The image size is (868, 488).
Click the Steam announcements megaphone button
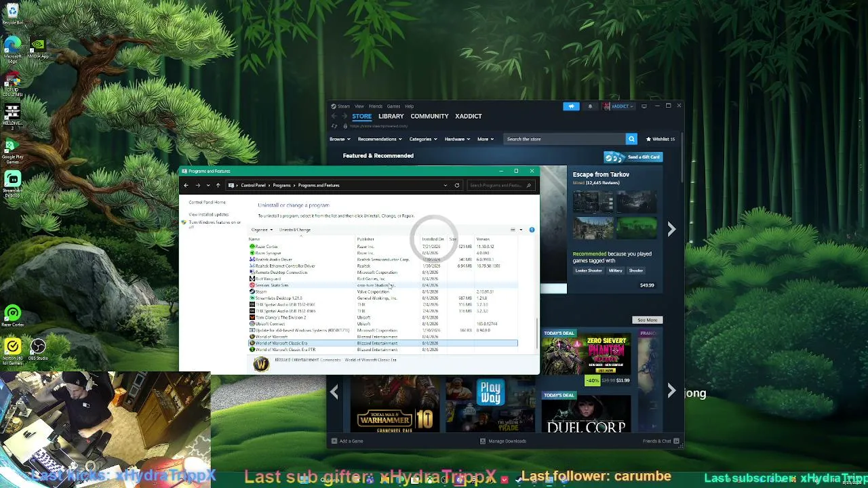click(x=571, y=106)
